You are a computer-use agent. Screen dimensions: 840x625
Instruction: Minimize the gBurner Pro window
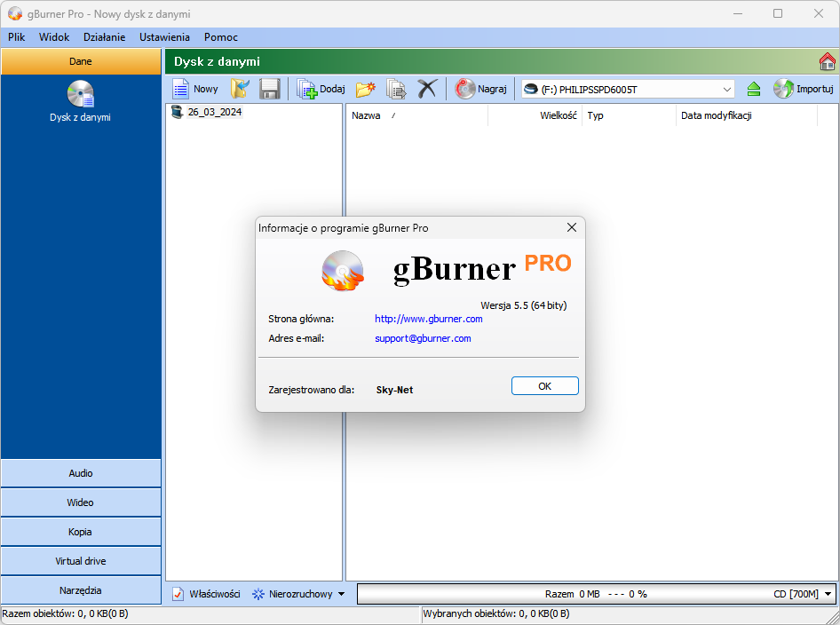click(738, 14)
